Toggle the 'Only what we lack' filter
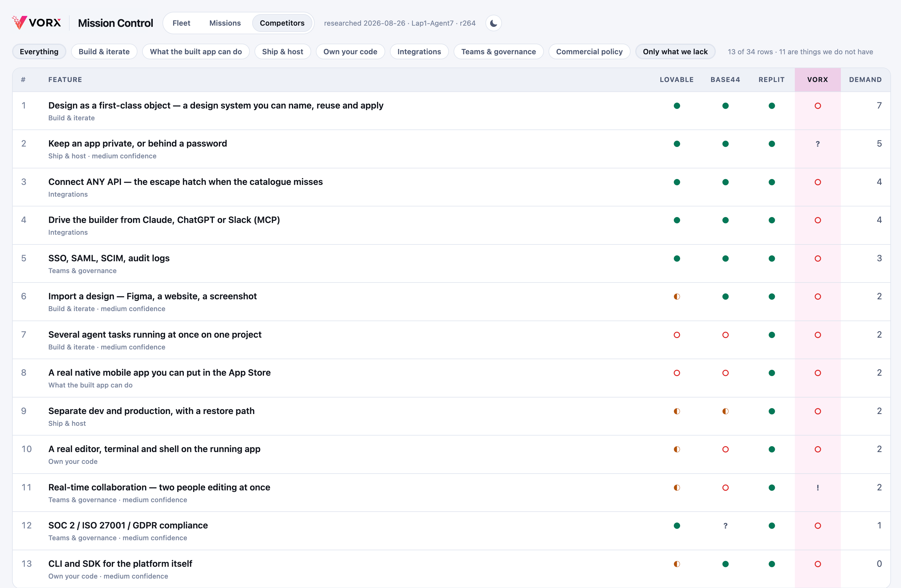Image resolution: width=901 pixels, height=588 pixels. pos(675,52)
